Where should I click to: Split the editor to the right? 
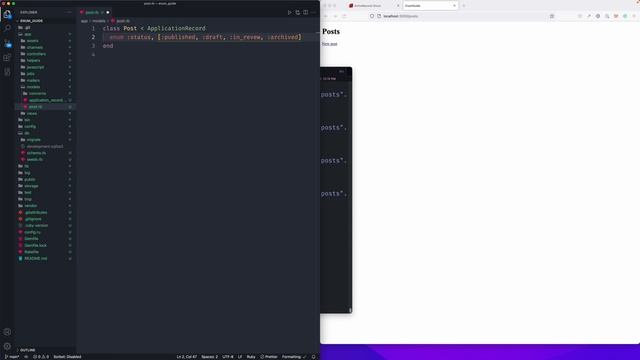point(305,12)
